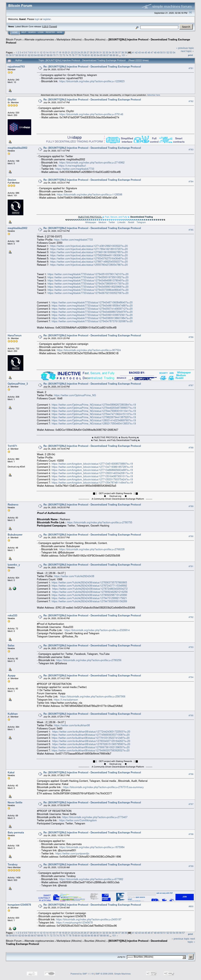
Task: Open post number #785 permalink
Action: tap(191, 230)
